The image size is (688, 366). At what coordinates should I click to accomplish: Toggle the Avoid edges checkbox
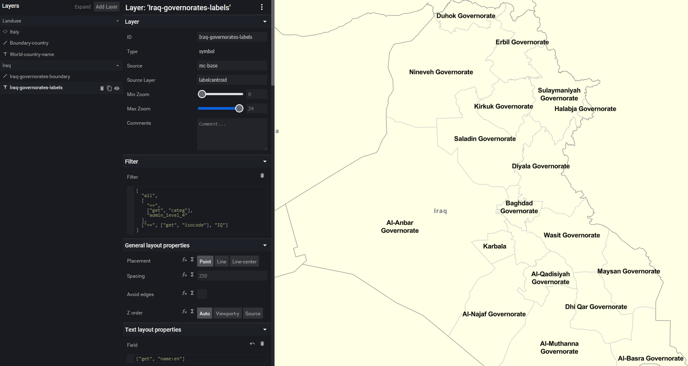point(202,294)
